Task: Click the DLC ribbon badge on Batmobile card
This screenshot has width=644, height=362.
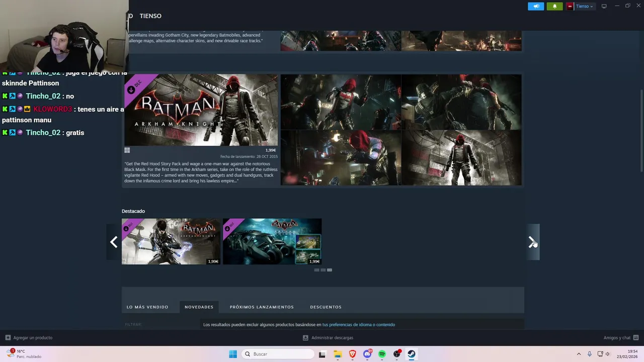Action: 231,226
